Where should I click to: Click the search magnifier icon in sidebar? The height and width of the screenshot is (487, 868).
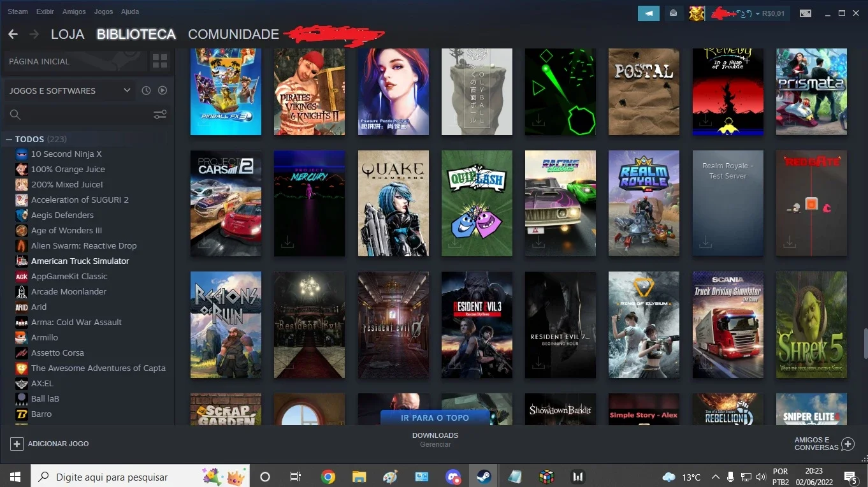click(15, 115)
